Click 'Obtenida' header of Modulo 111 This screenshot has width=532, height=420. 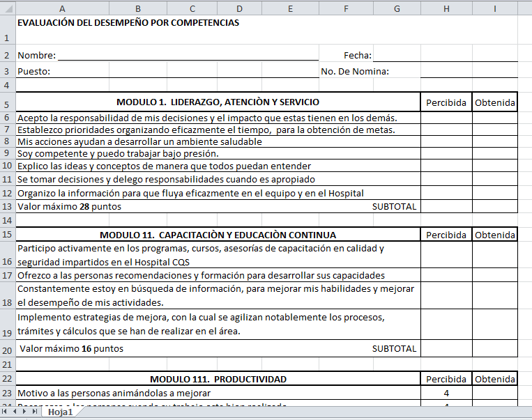[x=495, y=379]
